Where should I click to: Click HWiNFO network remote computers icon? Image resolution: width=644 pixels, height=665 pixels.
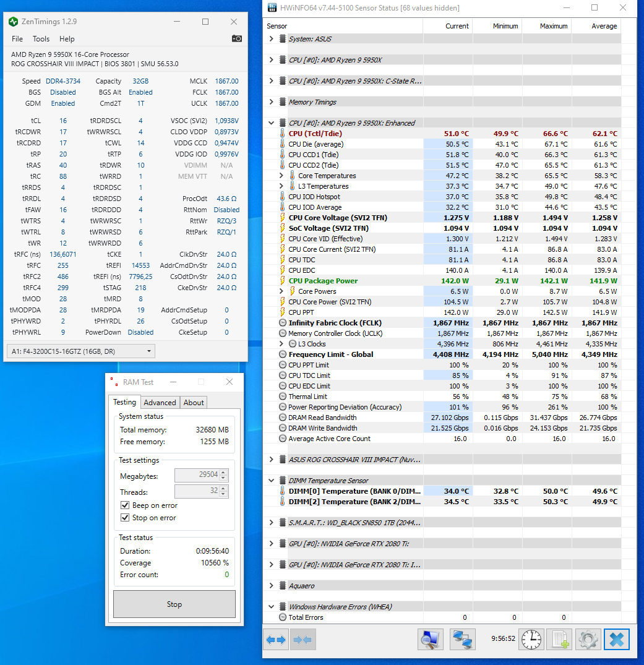pos(462,639)
